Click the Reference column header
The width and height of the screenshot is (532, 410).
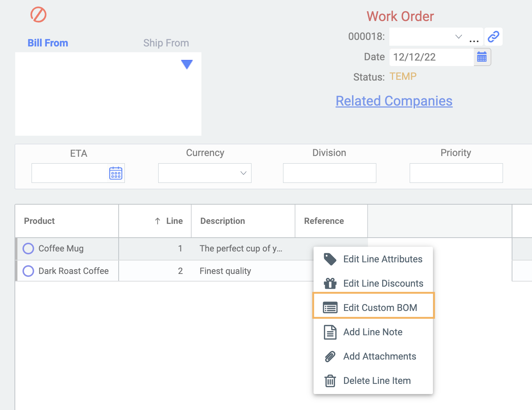331,221
